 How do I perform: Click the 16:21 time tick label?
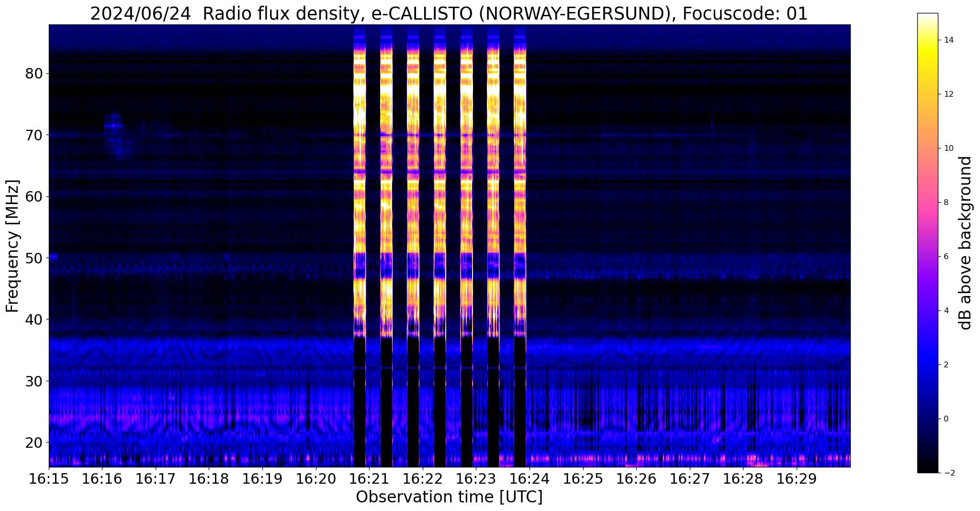[x=369, y=478]
